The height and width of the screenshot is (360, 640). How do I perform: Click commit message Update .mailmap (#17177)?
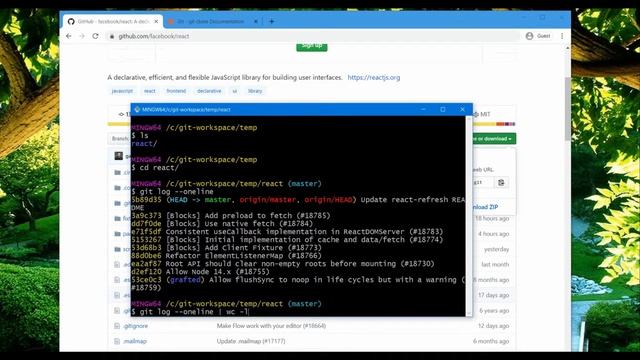[x=251, y=341]
